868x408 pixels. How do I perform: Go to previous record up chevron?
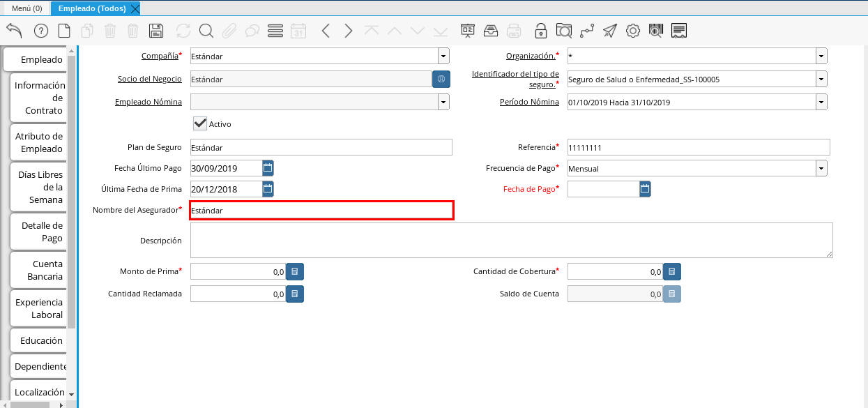395,31
